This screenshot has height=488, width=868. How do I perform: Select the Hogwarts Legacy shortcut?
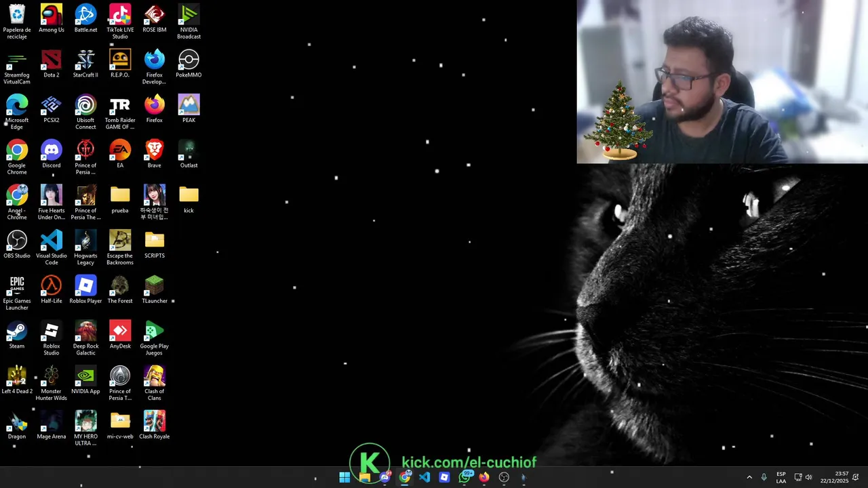(x=85, y=248)
